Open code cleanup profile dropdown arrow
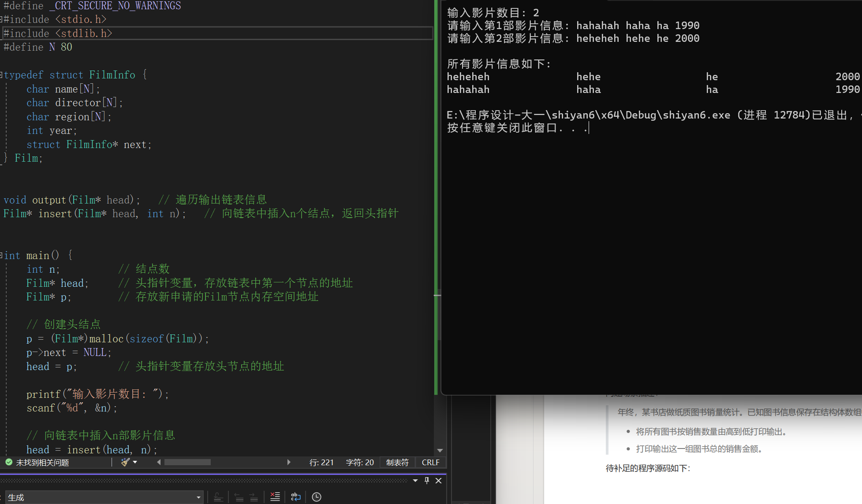This screenshot has width=862, height=504. coord(135,462)
